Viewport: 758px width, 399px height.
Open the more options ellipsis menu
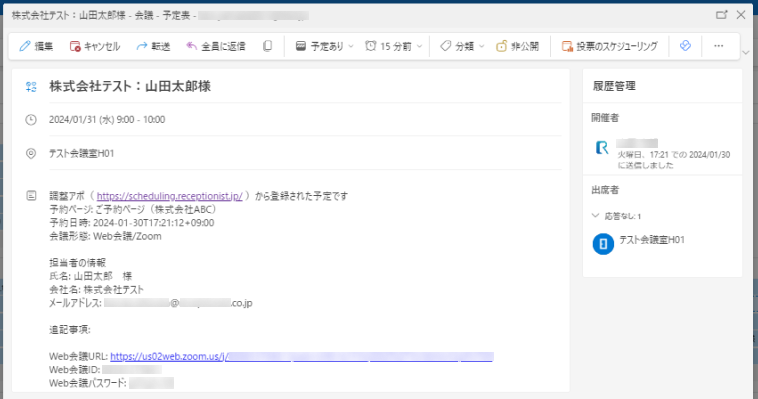(x=719, y=46)
